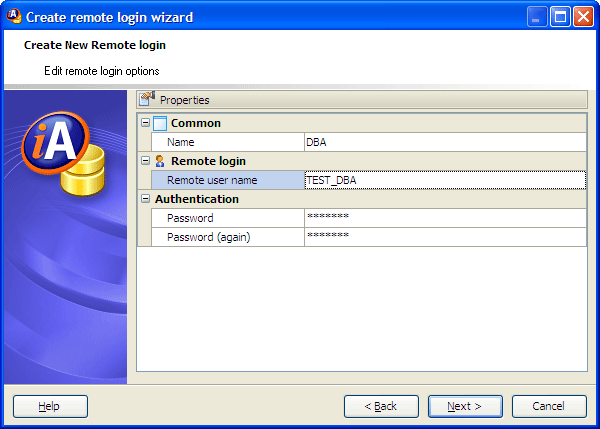Collapse the Authentication section

point(146,199)
